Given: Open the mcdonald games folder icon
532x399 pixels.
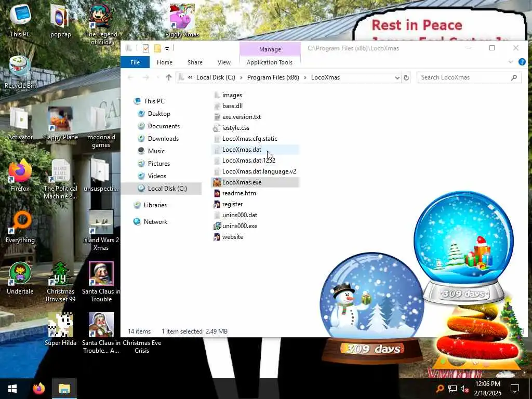Looking at the screenshot, I should (x=101, y=128).
